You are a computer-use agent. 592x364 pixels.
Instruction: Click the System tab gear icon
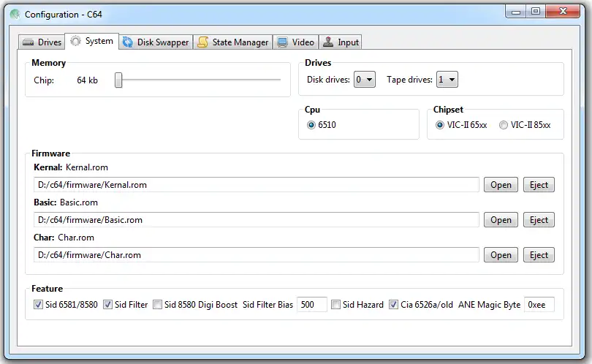coord(75,41)
